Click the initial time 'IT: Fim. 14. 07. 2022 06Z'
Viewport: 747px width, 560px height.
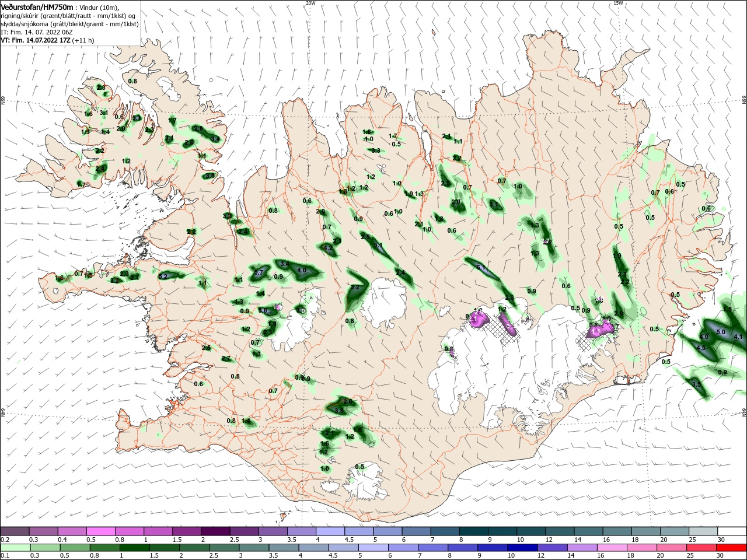click(x=37, y=32)
